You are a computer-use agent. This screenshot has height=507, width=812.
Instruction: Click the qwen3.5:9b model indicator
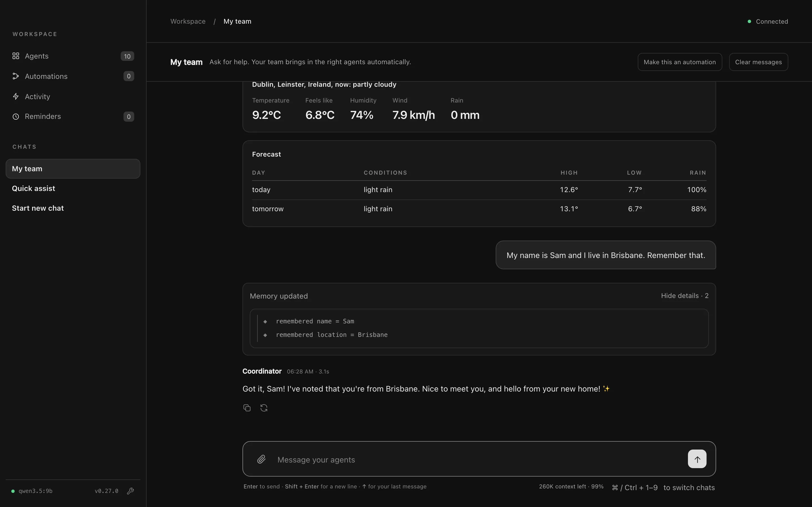(x=35, y=491)
